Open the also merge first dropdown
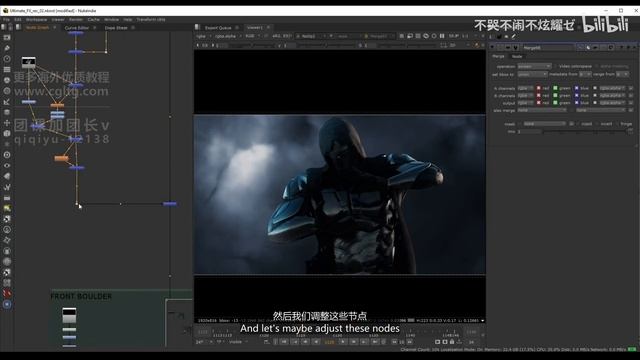Image resolution: width=640 pixels, height=360 pixels. (542, 110)
